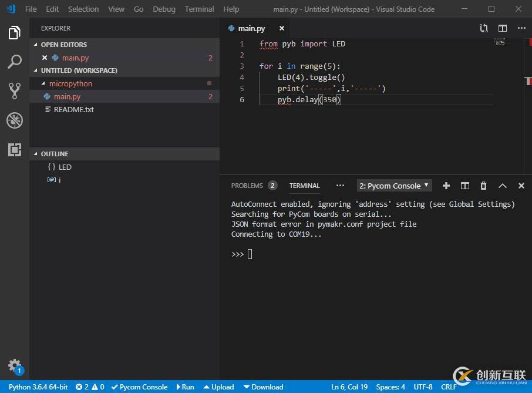Open the Search view in activity bar
This screenshot has height=393, width=532.
(x=14, y=62)
